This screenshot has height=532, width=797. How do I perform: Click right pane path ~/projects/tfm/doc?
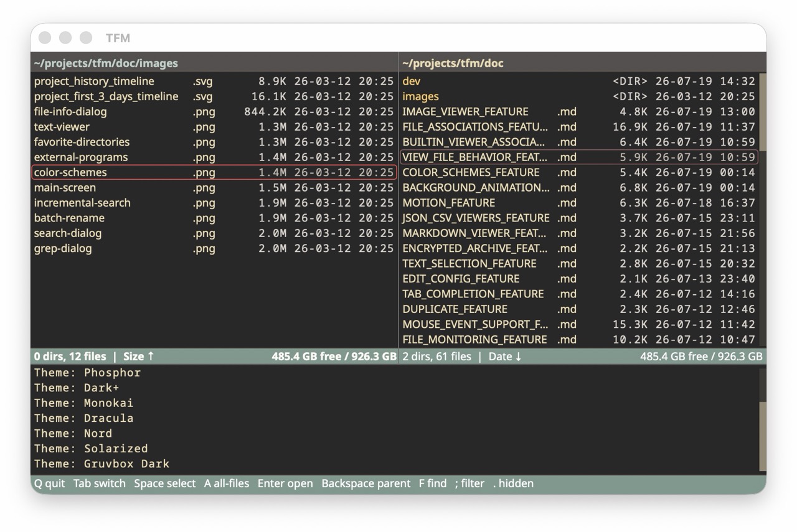[x=453, y=63]
